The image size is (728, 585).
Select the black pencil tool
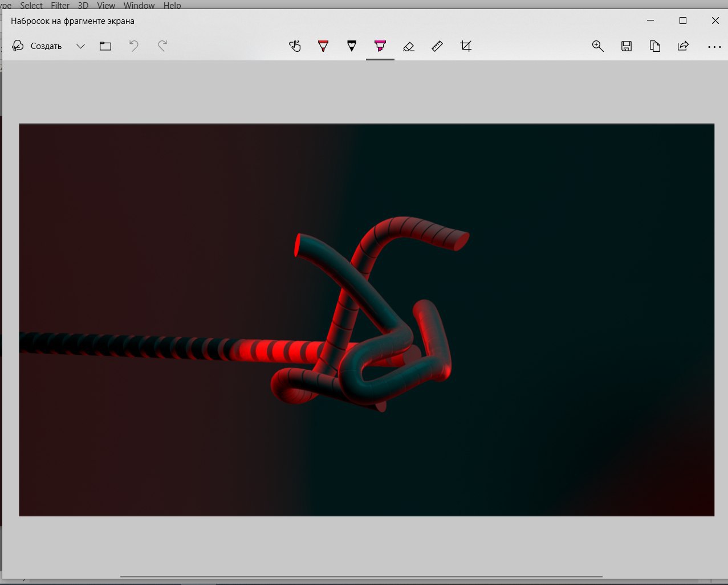point(352,46)
